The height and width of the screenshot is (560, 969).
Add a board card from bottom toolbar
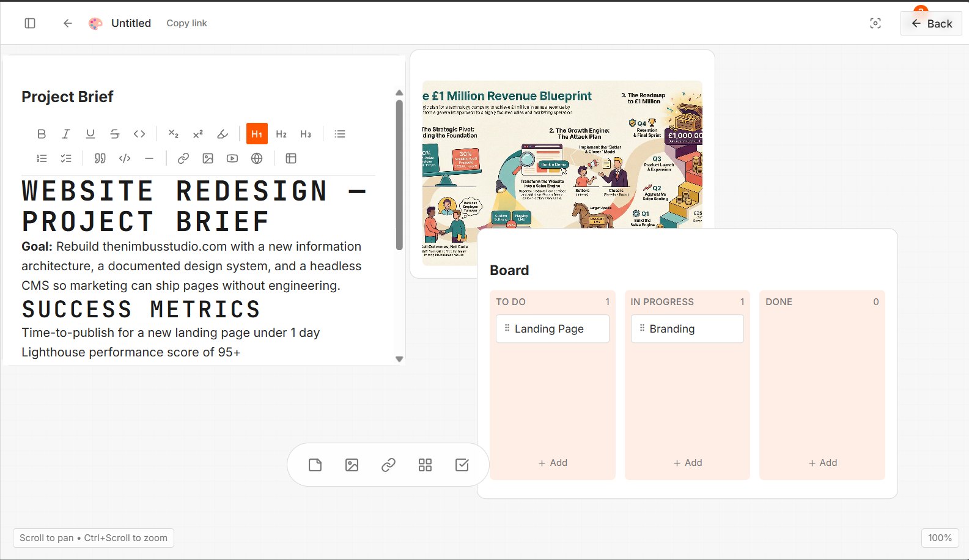425,465
